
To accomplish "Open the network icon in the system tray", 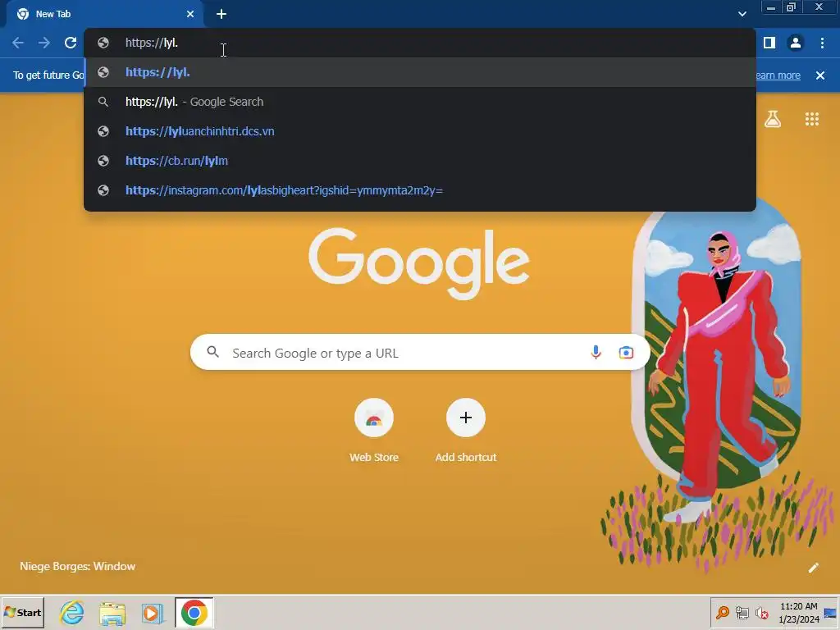I will coord(742,612).
